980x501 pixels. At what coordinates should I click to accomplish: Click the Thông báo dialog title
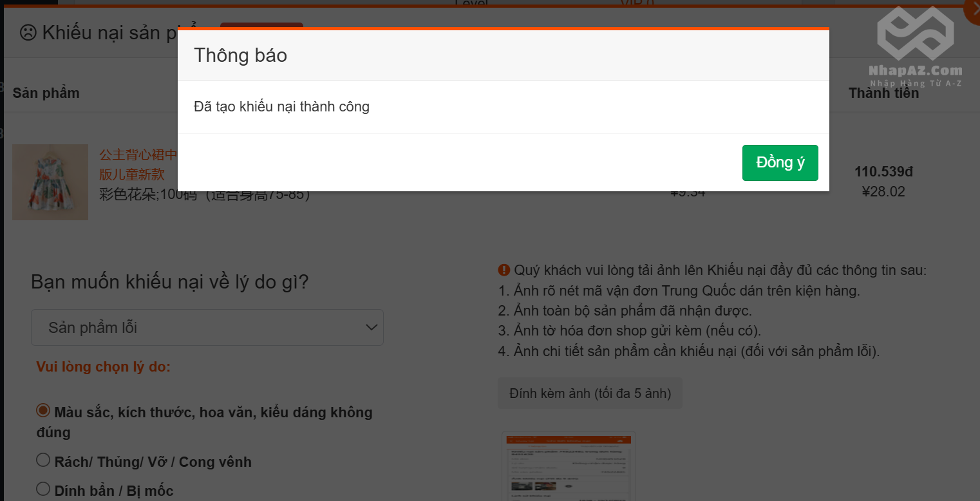(x=240, y=55)
